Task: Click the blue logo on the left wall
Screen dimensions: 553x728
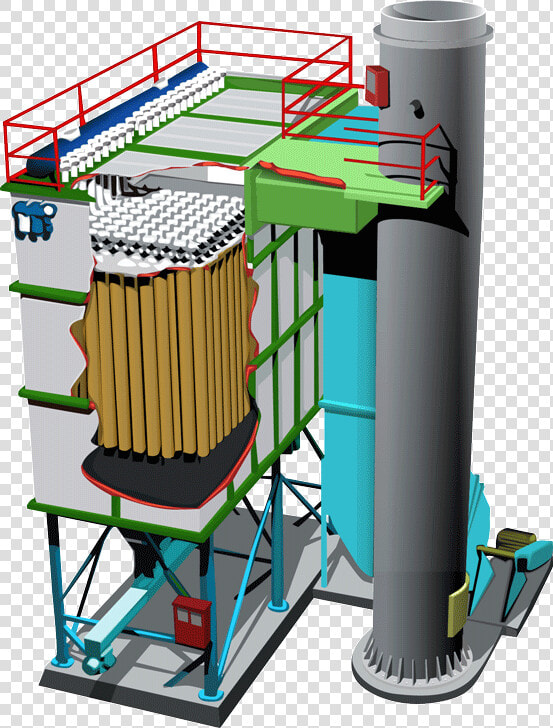Action: click(34, 221)
